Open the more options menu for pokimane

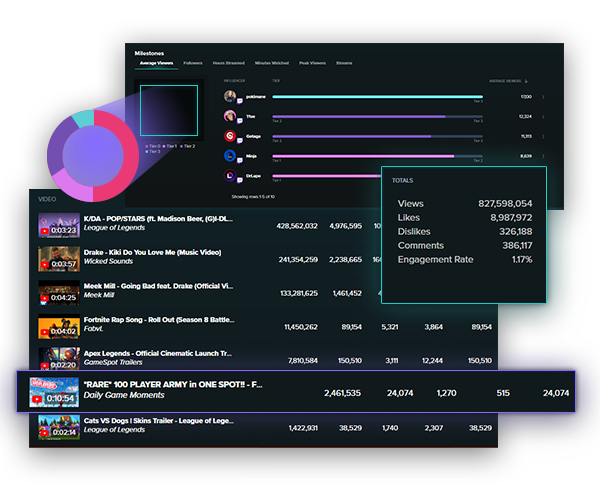click(543, 97)
